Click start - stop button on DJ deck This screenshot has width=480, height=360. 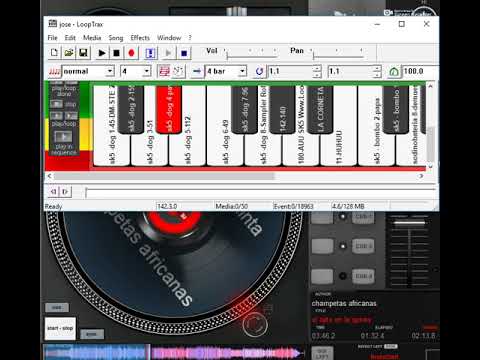tap(60, 328)
